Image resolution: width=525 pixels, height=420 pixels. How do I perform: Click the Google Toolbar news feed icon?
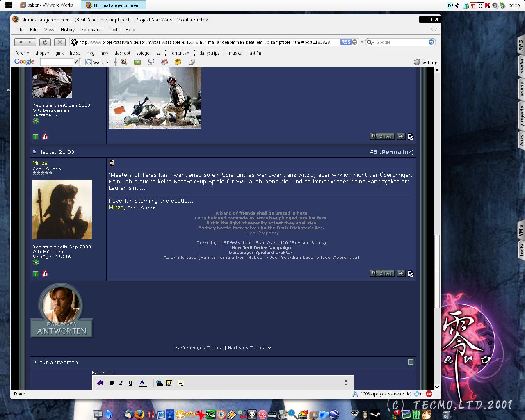[164, 62]
